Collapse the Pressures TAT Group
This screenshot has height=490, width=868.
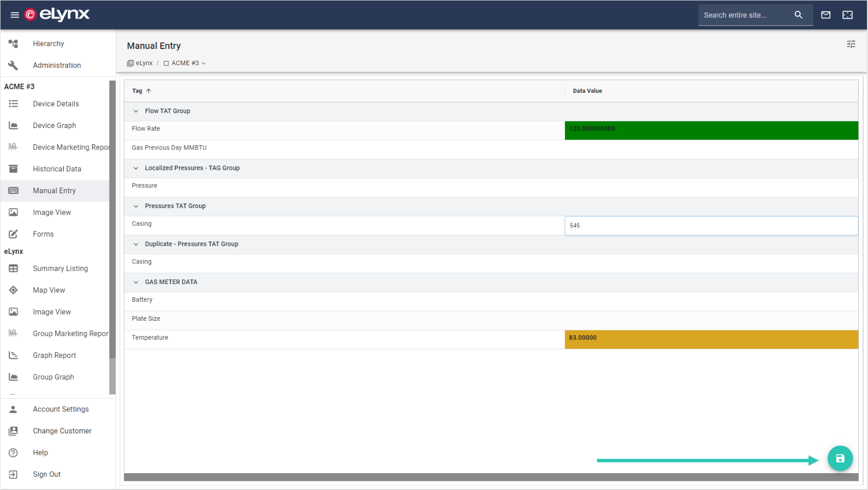136,206
